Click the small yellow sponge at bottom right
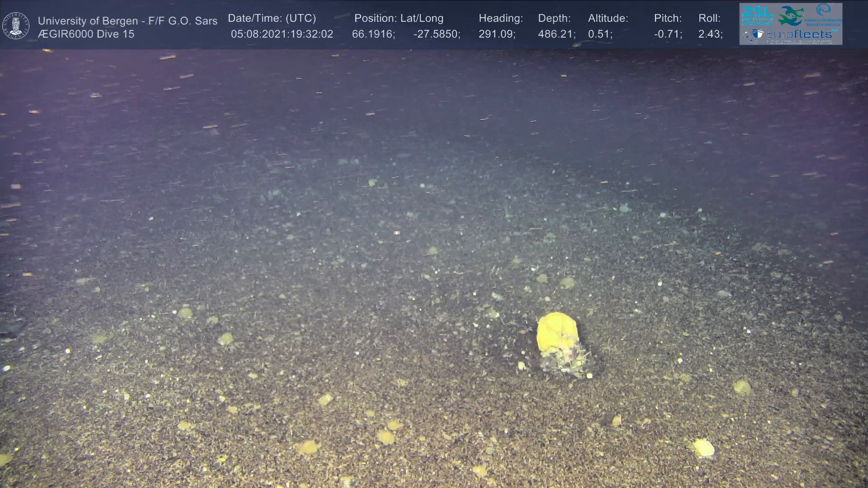 coord(703,447)
